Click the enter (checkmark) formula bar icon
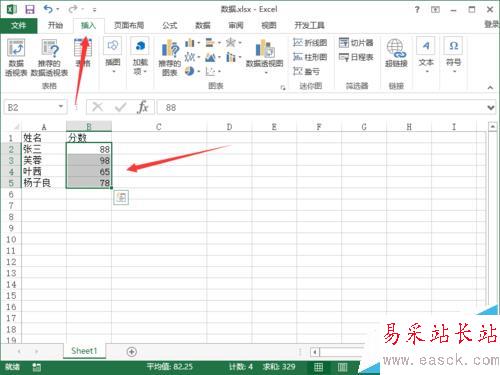 [x=120, y=107]
